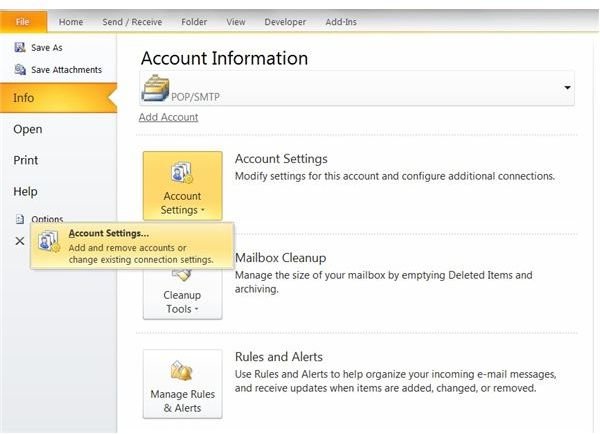Screen dimensions: 600x434
Task: Expand the POP/SMTP account dropdown arrow
Action: [567, 88]
